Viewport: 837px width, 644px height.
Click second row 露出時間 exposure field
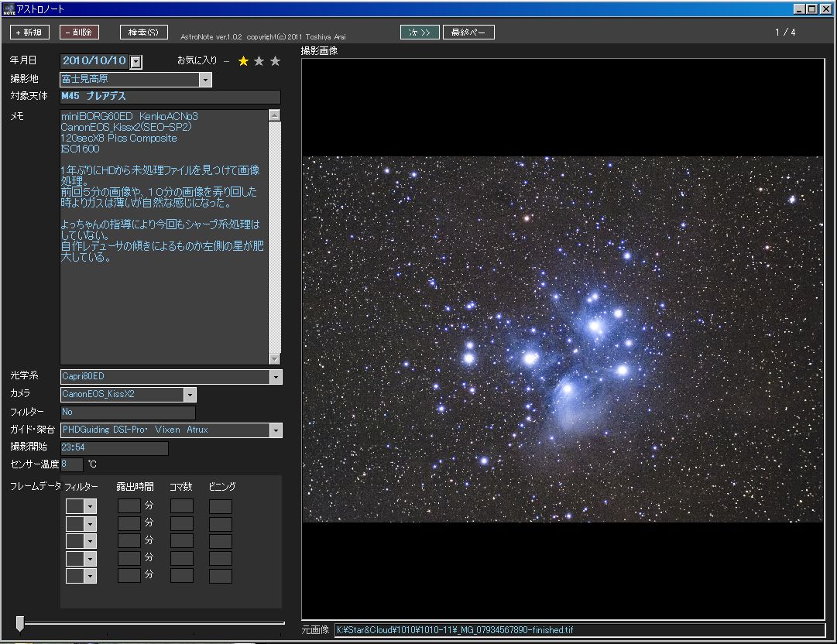(129, 523)
